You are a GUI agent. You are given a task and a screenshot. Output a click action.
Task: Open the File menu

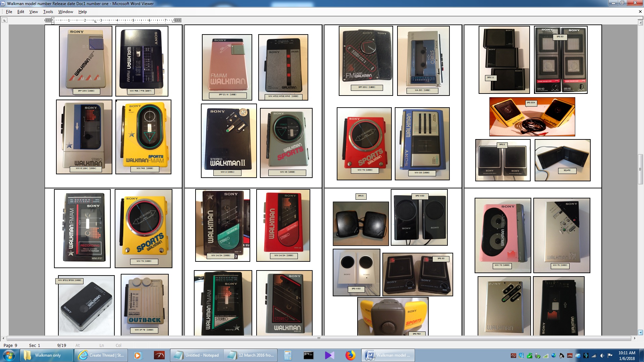coord(9,12)
